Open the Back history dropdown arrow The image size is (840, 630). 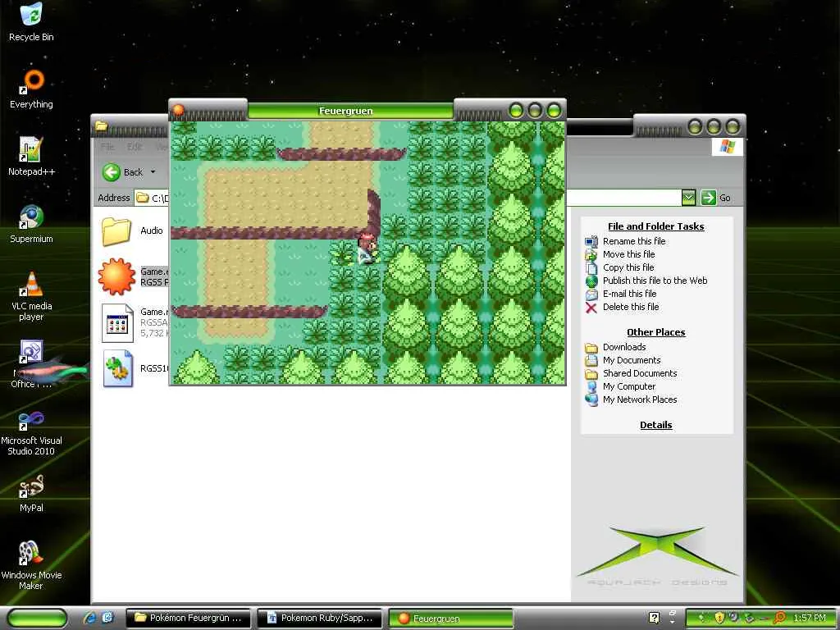coord(153,172)
